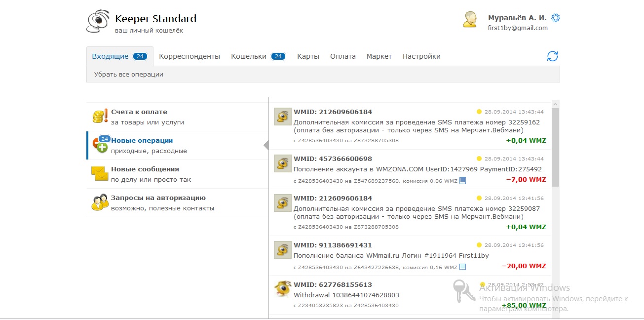This screenshot has height=320, width=644.
Task: Select Новые операции in the sidebar
Action: coord(178,146)
